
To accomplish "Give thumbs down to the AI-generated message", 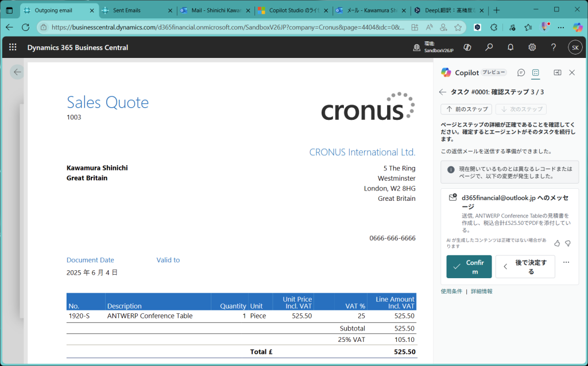I will pyautogui.click(x=568, y=243).
